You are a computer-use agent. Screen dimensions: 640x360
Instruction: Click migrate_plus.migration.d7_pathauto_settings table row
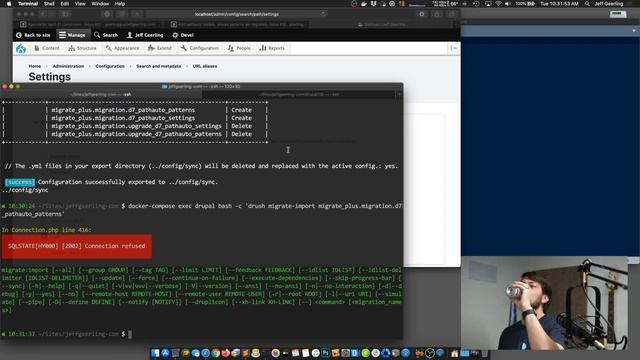point(135,118)
